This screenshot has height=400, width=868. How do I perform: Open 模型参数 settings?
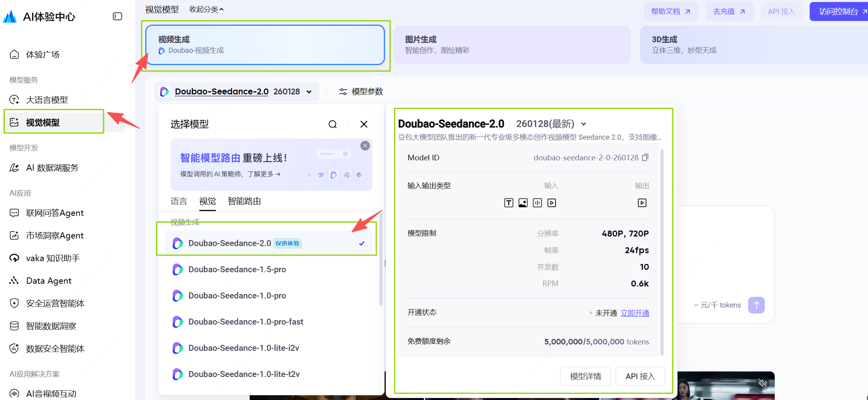click(x=361, y=92)
